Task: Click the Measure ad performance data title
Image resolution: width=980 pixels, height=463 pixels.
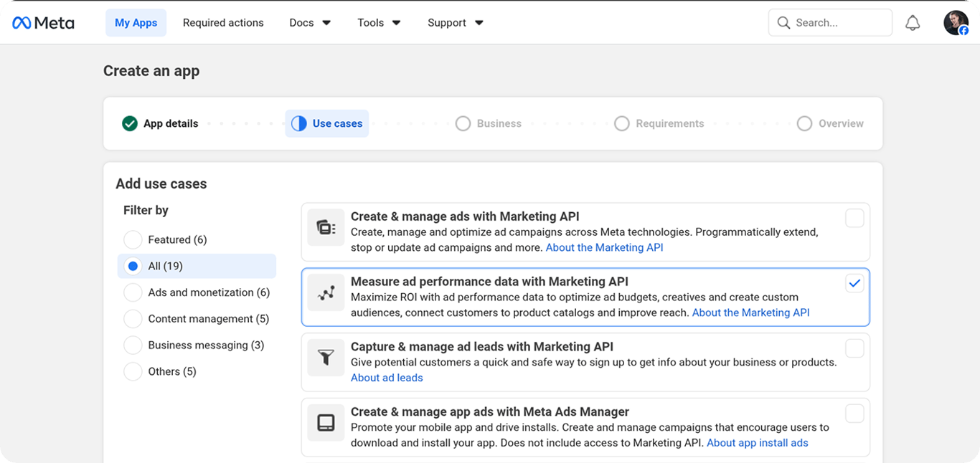Action: tap(489, 282)
